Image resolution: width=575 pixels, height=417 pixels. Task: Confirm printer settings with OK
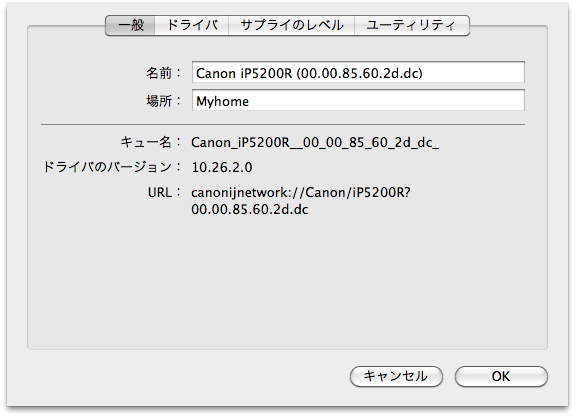pos(501,376)
